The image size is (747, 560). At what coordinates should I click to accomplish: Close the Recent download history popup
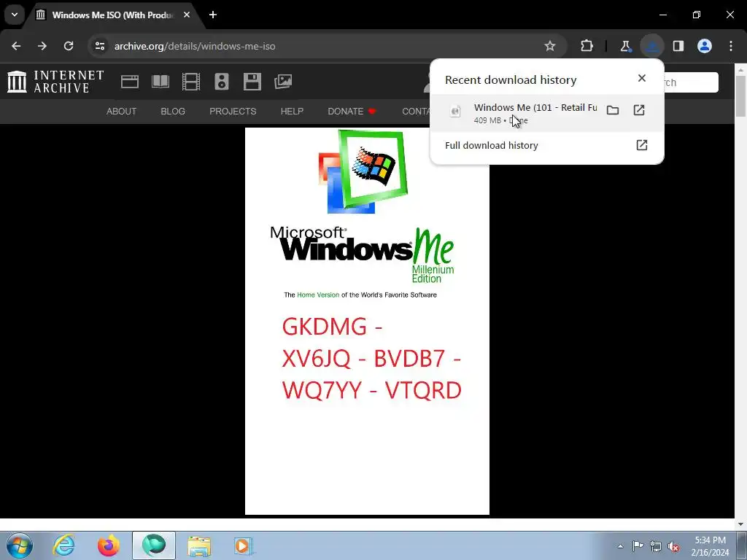pos(642,78)
